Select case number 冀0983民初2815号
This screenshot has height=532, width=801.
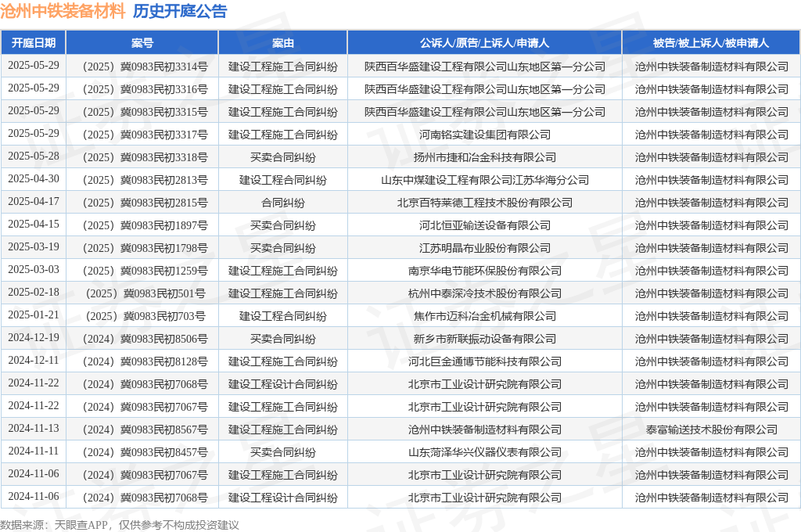click(x=164, y=203)
